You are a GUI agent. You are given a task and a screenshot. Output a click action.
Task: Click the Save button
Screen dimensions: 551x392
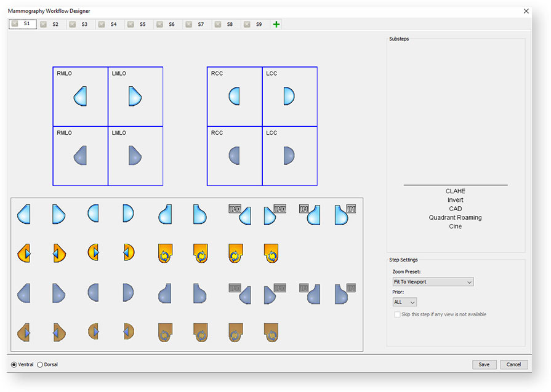click(x=484, y=364)
